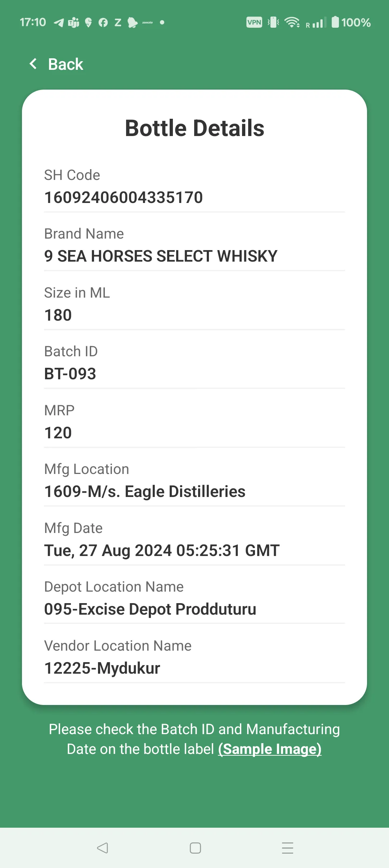
Task: Tap the back chevron arrow
Action: pyautogui.click(x=33, y=64)
